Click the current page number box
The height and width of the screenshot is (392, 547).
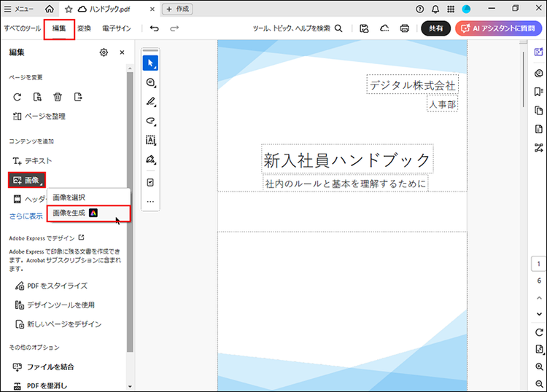pos(539,264)
